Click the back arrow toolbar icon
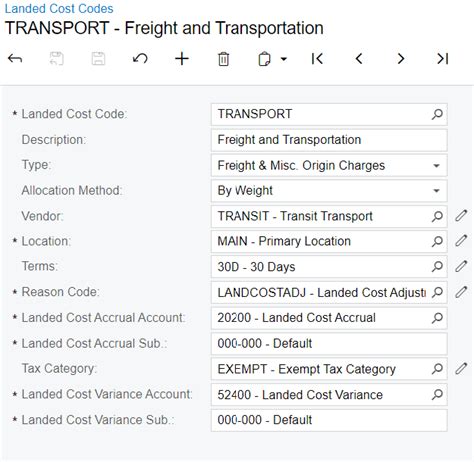The width and height of the screenshot is (474, 462). point(15,59)
